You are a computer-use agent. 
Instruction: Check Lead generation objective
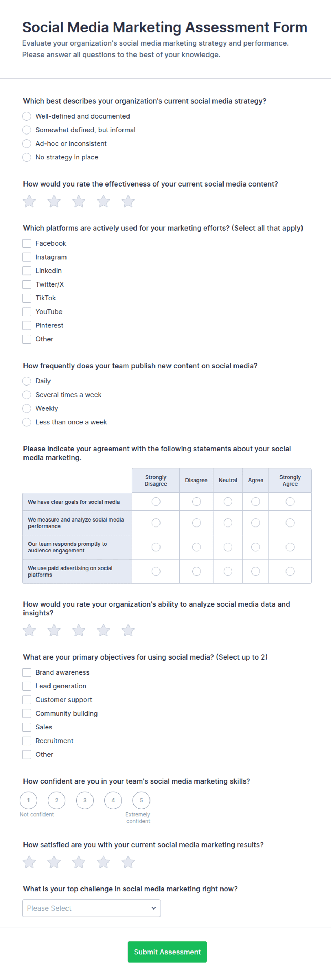[x=27, y=686]
